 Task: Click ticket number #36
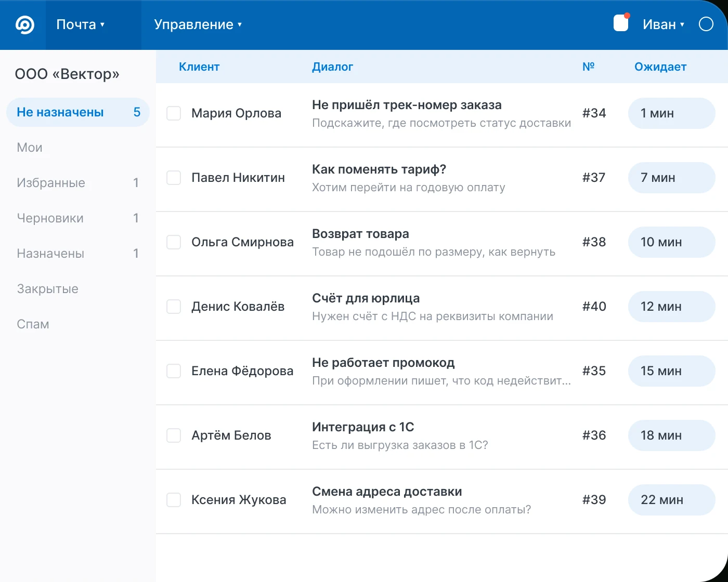[594, 435]
